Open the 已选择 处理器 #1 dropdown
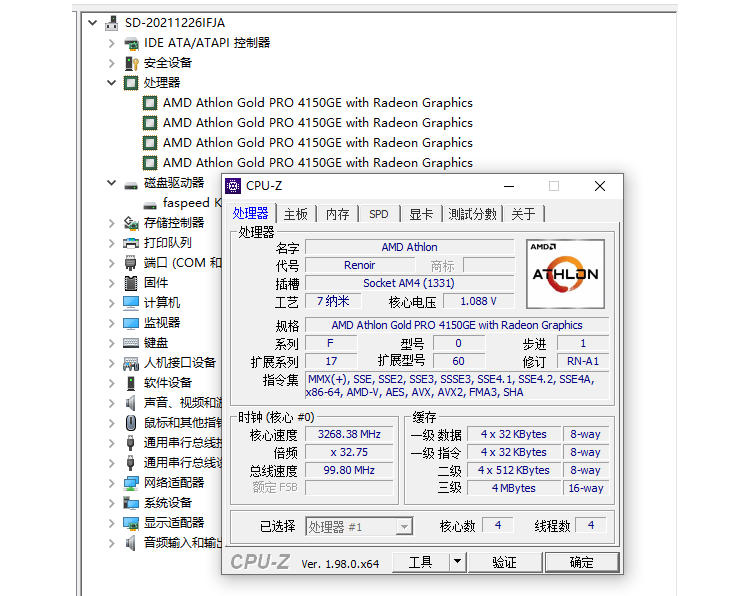 (x=404, y=527)
